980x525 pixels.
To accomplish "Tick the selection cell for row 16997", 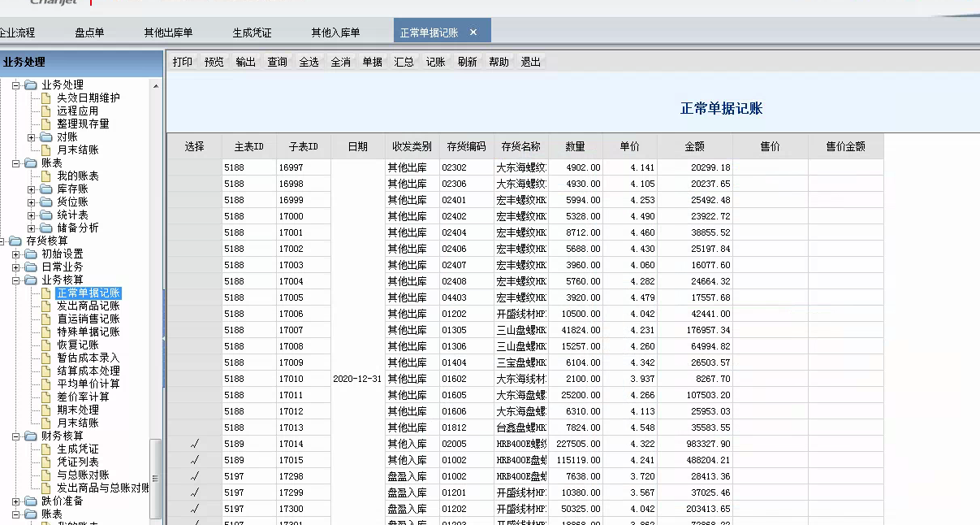I will [x=195, y=167].
